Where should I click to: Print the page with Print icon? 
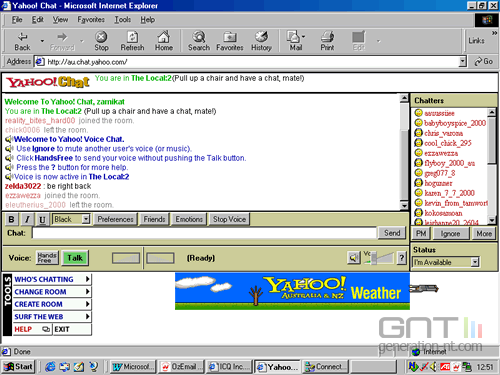tap(327, 41)
